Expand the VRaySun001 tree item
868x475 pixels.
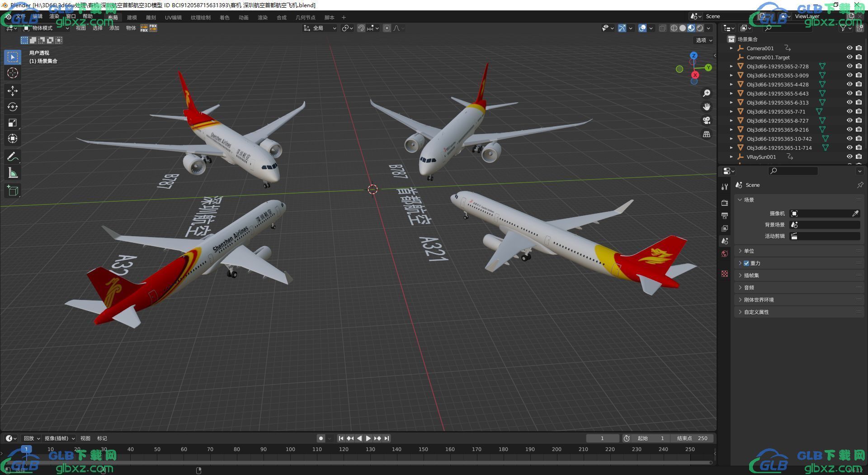731,157
